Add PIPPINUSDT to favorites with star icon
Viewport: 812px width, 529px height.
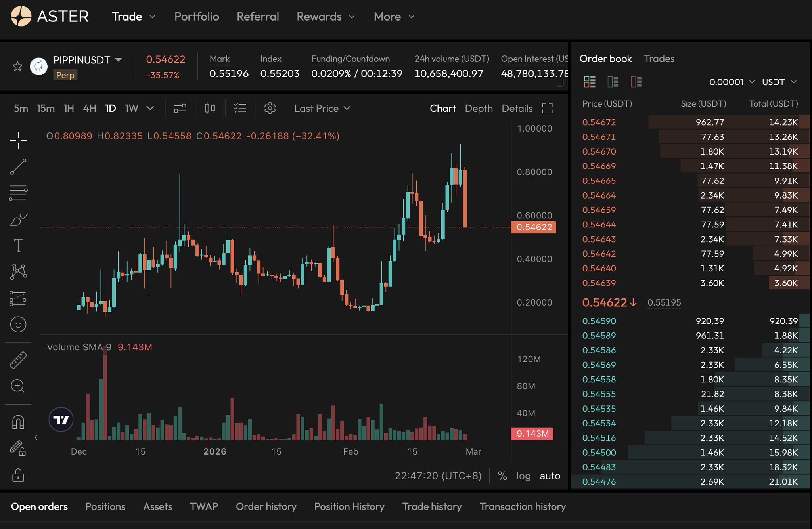[17, 66]
